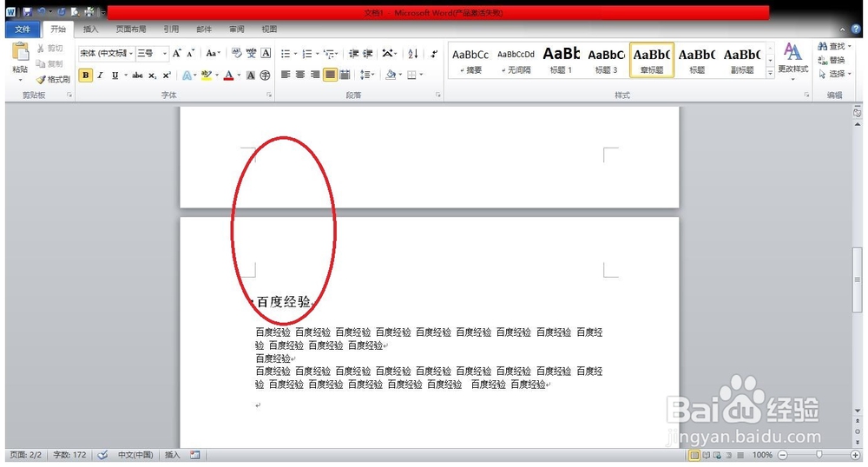The height and width of the screenshot is (467, 868).
Task: Click the vertical scrollbar thumb
Action: coord(857,280)
